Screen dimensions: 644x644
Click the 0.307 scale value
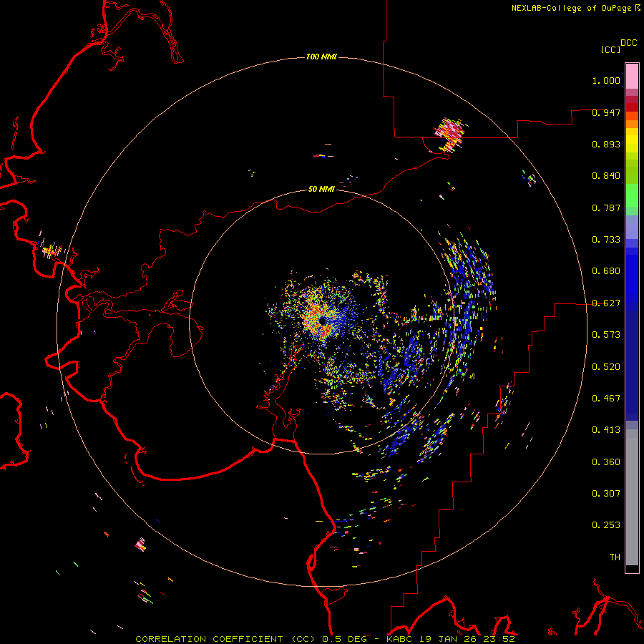(606, 494)
